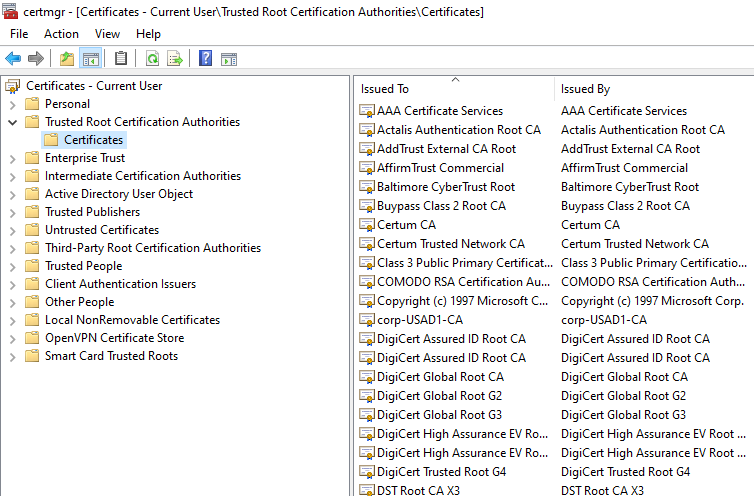Click the Export List toolbar icon
This screenshot has width=754, height=496.
tap(175, 59)
